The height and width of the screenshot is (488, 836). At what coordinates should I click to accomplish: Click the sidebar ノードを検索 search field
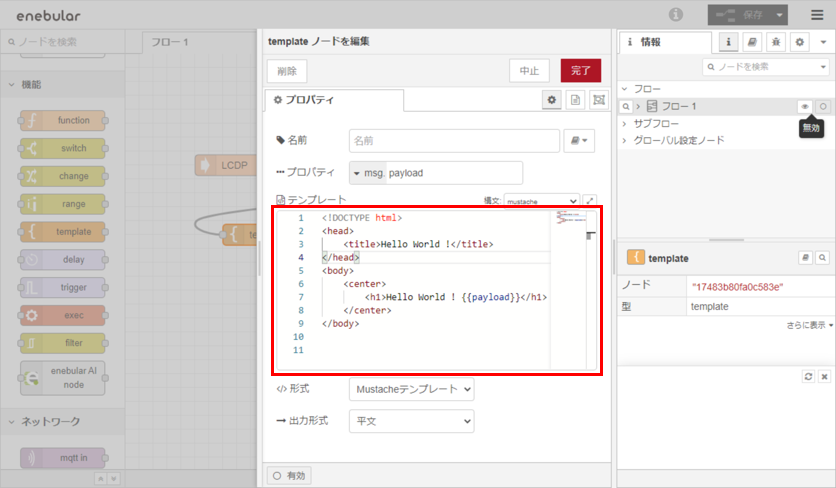point(765,67)
